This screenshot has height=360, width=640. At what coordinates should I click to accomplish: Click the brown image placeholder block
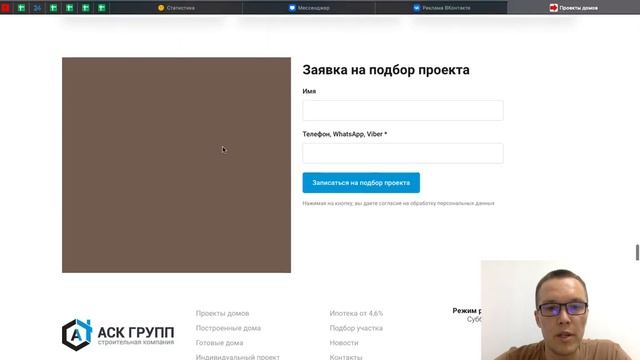coord(176,165)
